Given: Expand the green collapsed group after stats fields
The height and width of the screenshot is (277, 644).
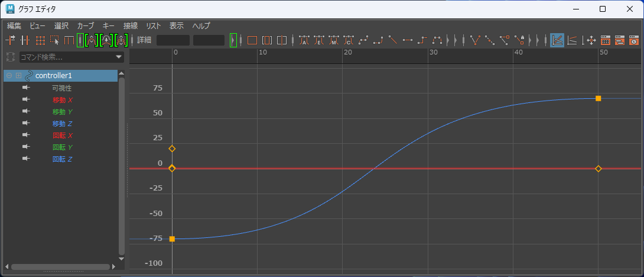Looking at the screenshot, I should pos(233,40).
